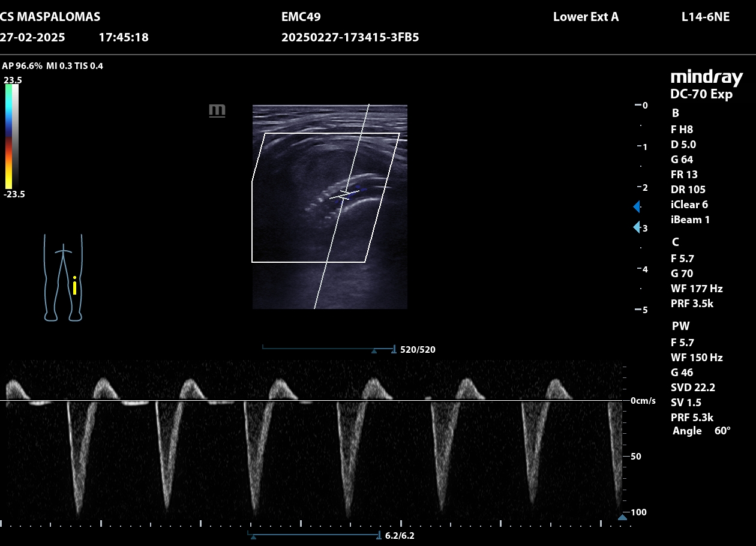
Task: Click the darker blue focus triangle above 3 cm
Action: pyautogui.click(x=637, y=207)
